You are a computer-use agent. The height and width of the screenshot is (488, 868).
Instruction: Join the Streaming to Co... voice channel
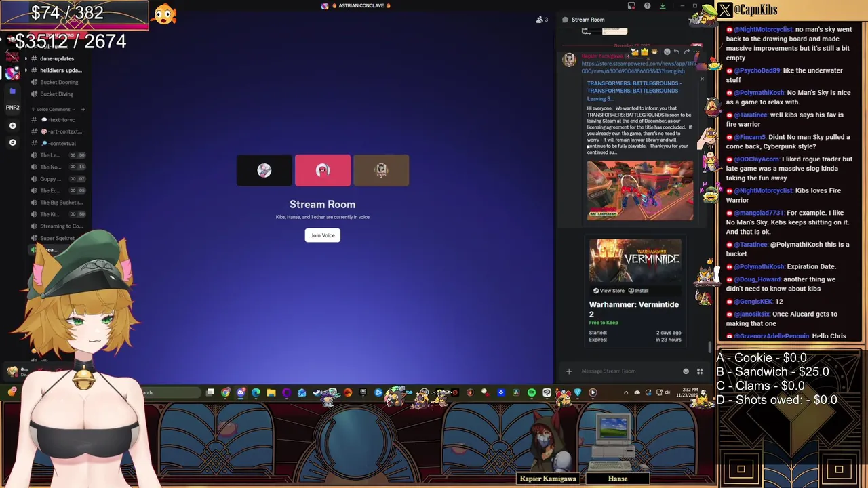point(58,226)
